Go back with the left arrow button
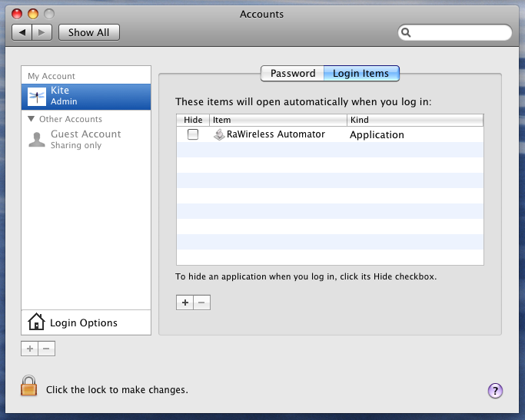This screenshot has height=420, width=525. [23, 32]
